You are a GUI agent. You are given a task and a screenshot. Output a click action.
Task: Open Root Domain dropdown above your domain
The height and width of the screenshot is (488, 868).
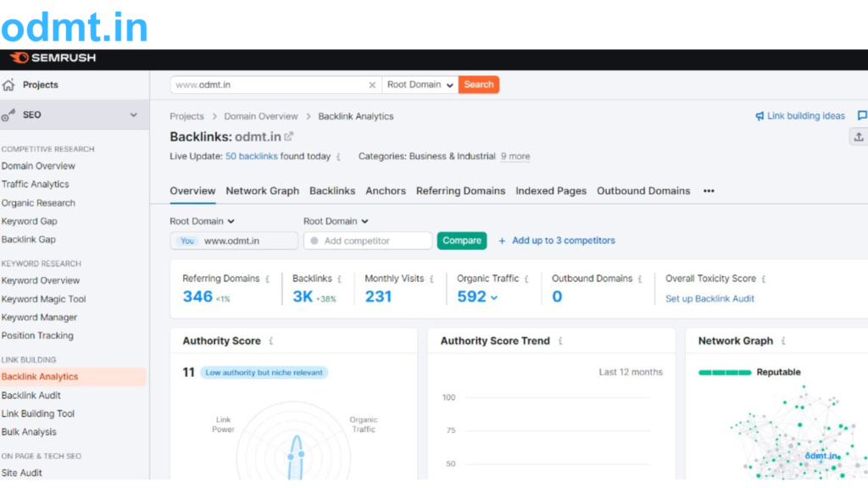[202, 221]
